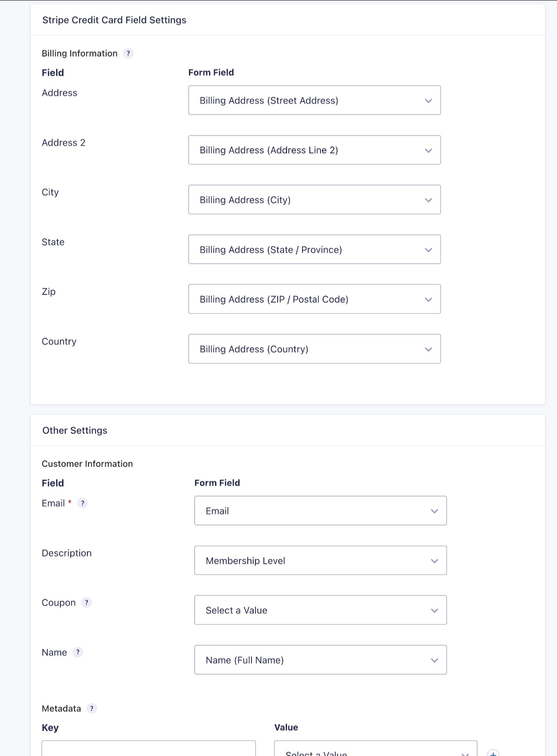Add a new metadata row with plus icon
Image resolution: width=557 pixels, height=756 pixels.
(493, 753)
